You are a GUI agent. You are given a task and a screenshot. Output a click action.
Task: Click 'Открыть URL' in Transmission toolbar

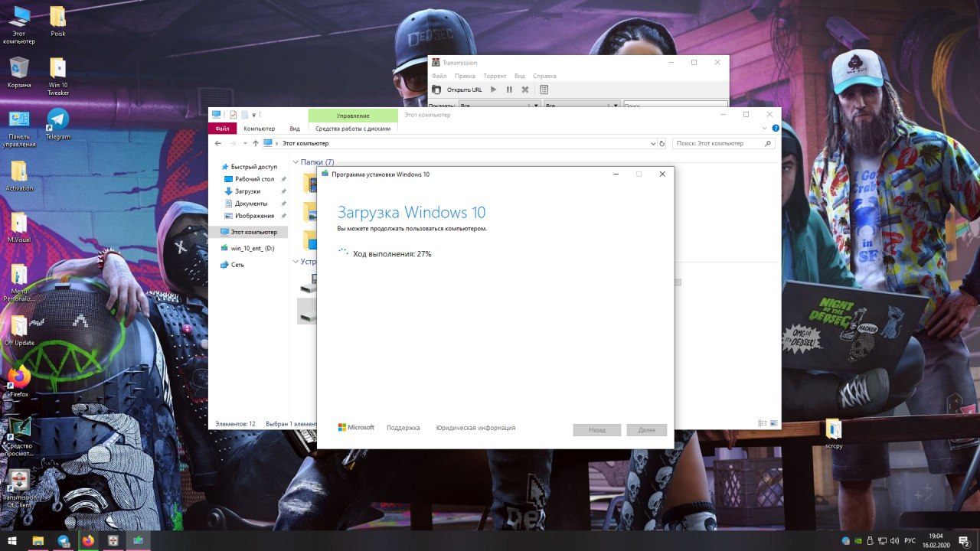click(x=465, y=90)
